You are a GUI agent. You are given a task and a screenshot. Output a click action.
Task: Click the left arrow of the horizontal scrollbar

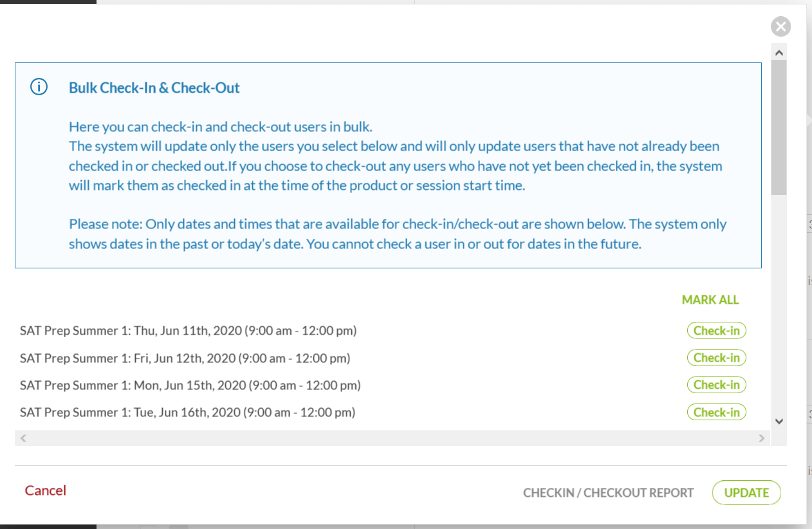(22, 438)
